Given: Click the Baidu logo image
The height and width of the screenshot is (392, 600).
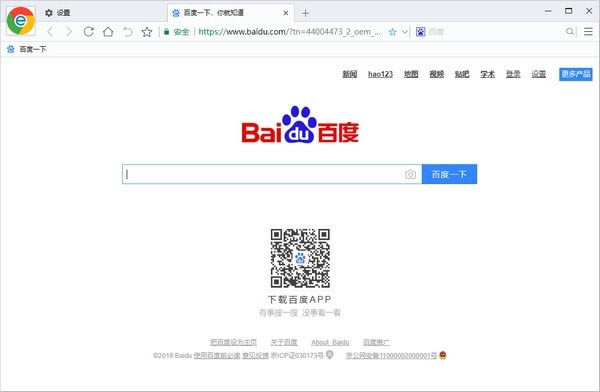Looking at the screenshot, I should point(300,124).
